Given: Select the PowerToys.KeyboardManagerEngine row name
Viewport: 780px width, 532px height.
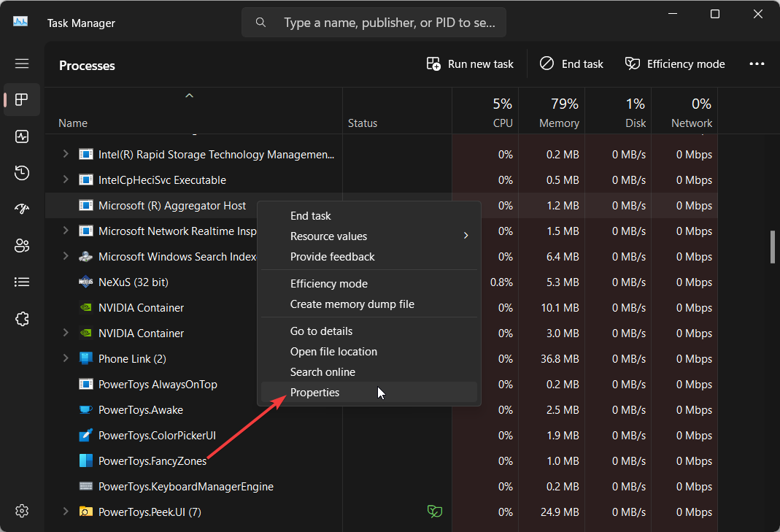Looking at the screenshot, I should coord(186,486).
